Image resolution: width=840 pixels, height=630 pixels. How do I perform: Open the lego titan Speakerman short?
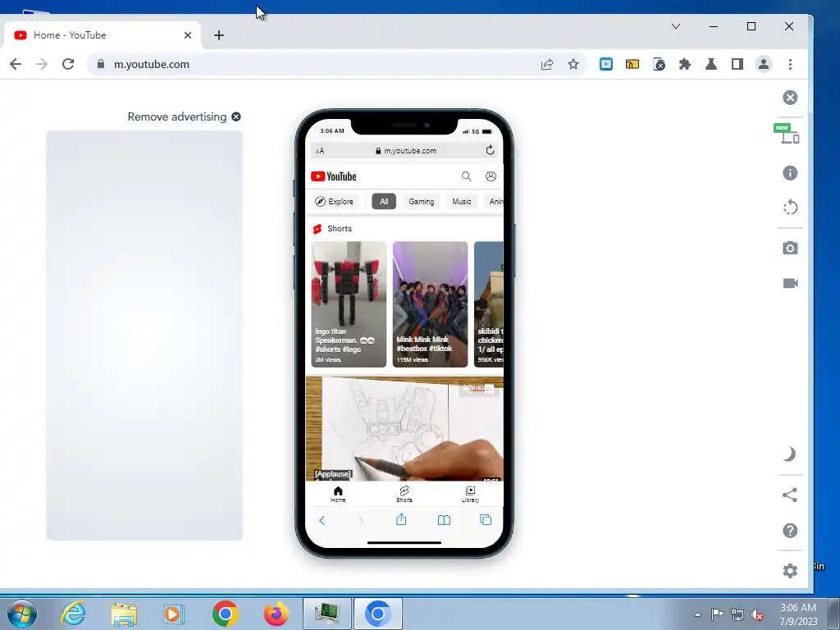point(349,304)
